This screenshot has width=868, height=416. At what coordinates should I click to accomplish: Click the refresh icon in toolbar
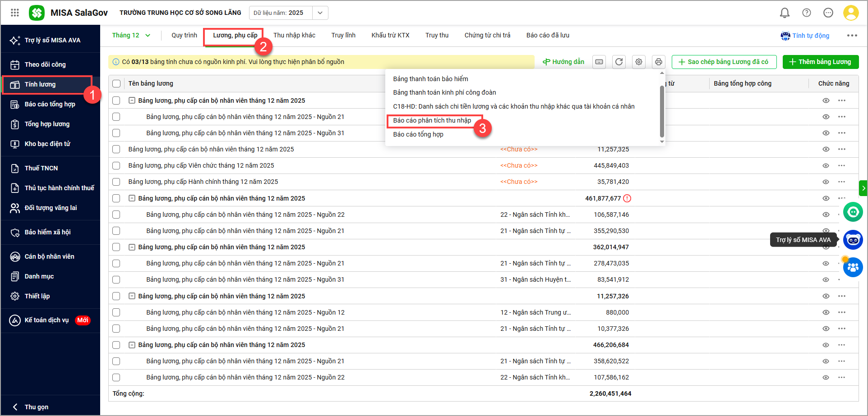click(x=619, y=62)
